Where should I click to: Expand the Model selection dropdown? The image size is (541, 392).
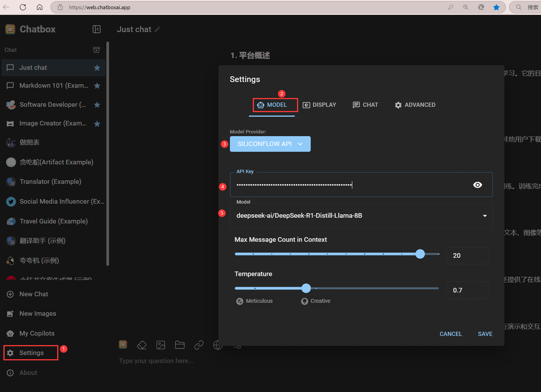(x=361, y=215)
